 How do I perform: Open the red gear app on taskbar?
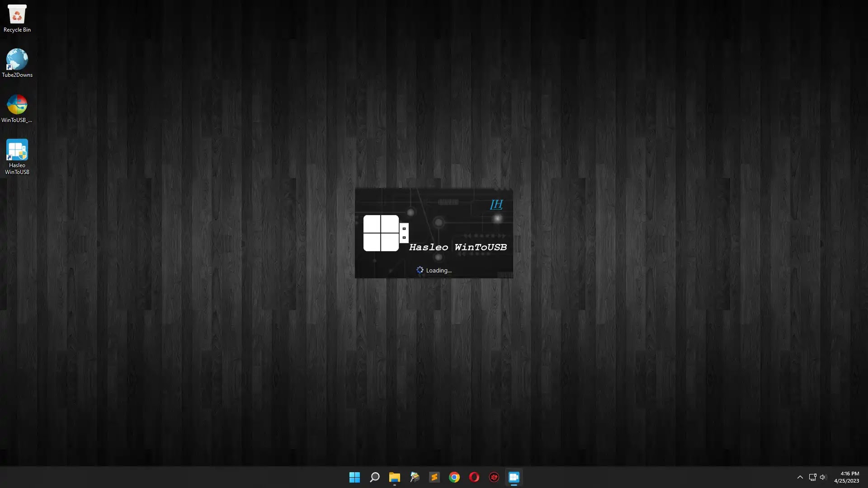pyautogui.click(x=494, y=477)
